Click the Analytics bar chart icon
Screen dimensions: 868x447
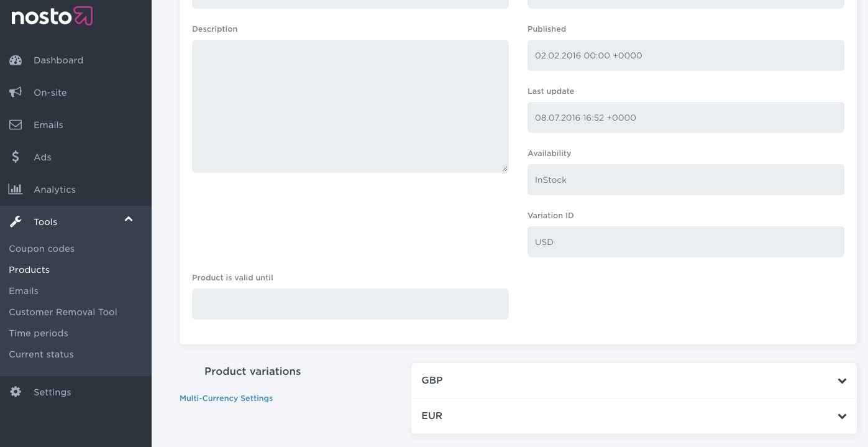pos(16,190)
